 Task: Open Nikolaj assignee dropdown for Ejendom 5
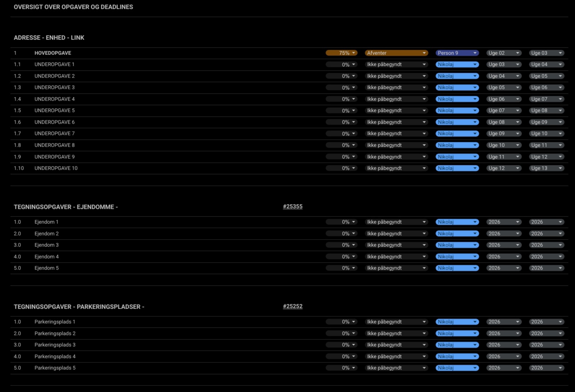point(457,268)
